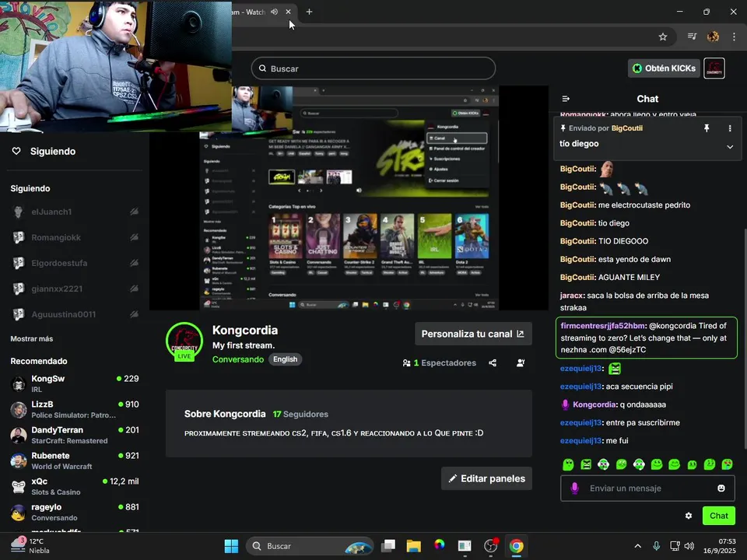Click ezequielj13 username in 'me fui' message
This screenshot has height=560, width=747.
[582, 440]
